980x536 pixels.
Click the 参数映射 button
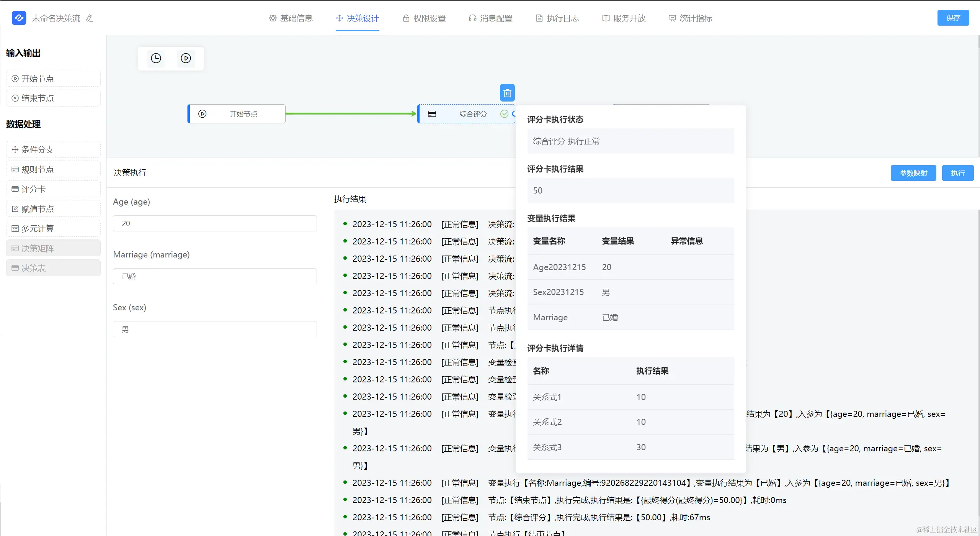tap(913, 173)
